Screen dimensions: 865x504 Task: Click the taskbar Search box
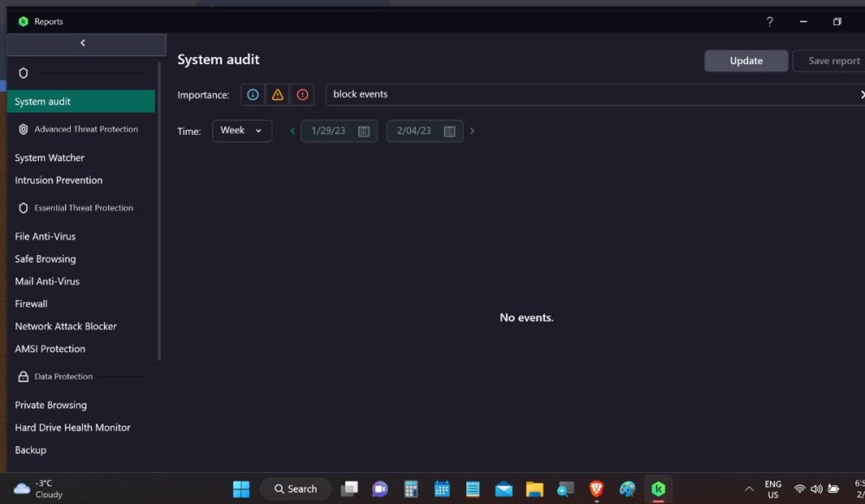(296, 489)
